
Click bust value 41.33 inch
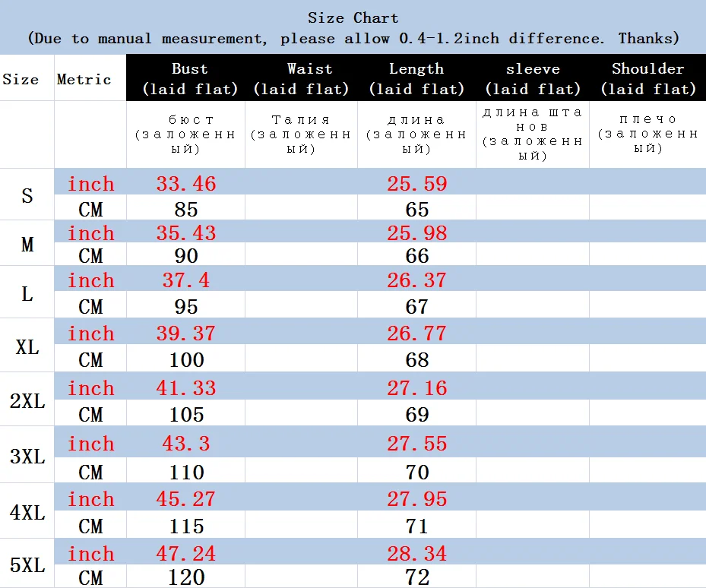coord(186,388)
